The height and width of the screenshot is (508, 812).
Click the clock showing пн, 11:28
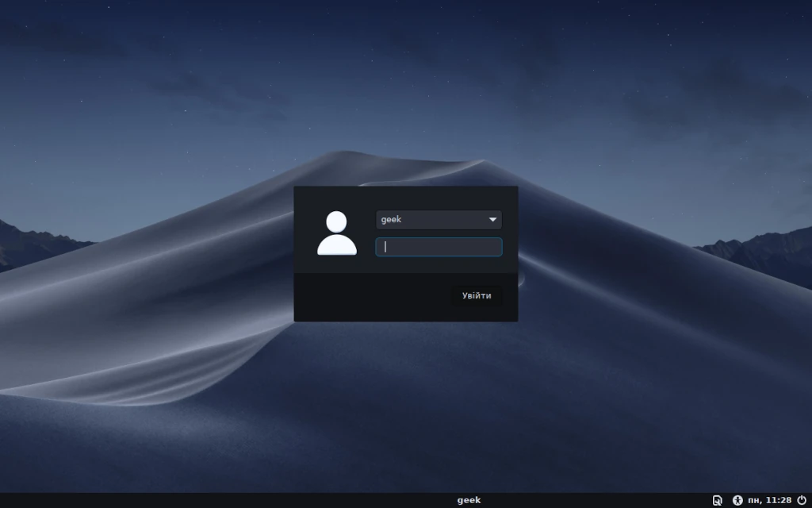point(769,500)
